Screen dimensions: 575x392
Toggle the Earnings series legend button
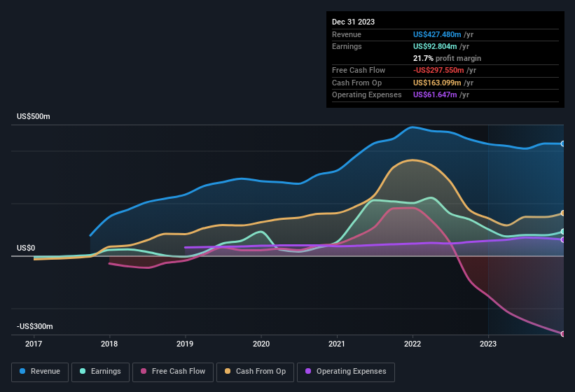[x=100, y=372]
